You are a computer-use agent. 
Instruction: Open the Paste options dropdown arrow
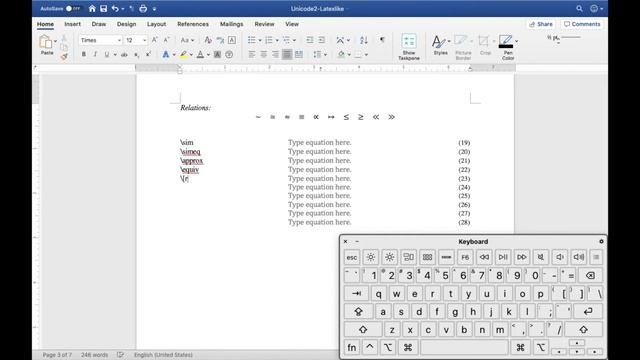coord(56,41)
